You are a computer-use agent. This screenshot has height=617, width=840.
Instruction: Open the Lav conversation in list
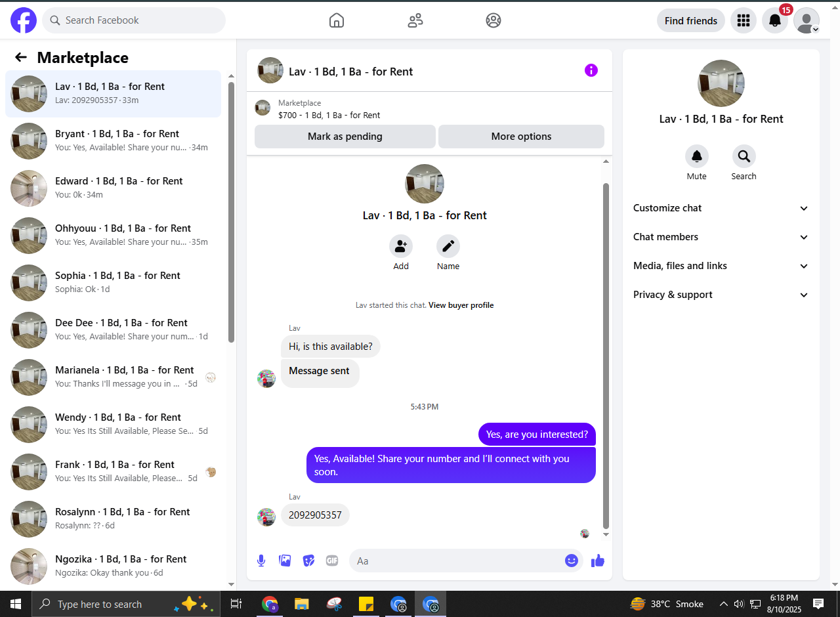pyautogui.click(x=113, y=94)
